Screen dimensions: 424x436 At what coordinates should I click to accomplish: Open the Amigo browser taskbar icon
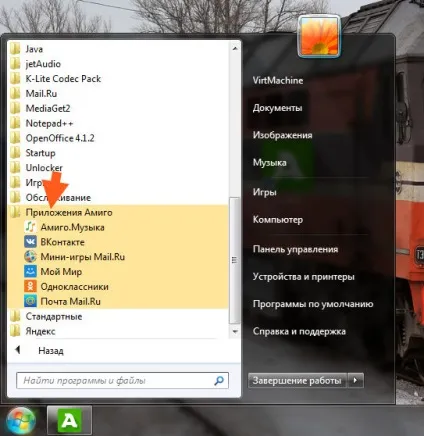(69, 421)
